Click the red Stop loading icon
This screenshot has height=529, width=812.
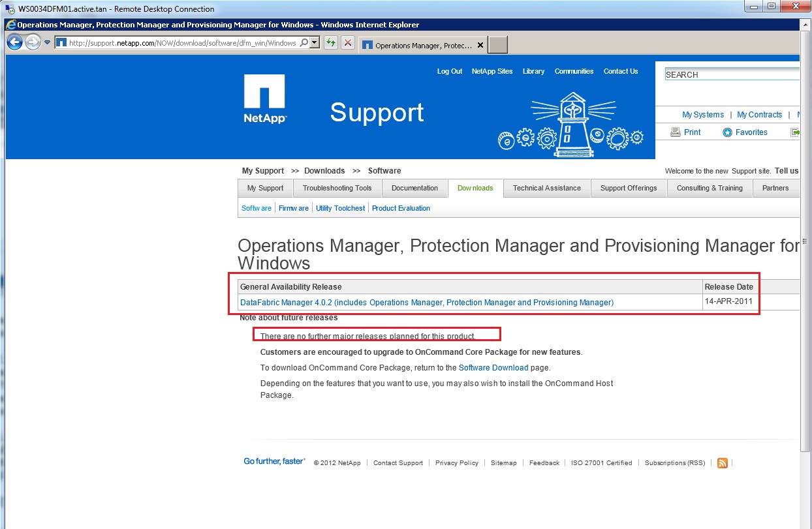click(348, 43)
